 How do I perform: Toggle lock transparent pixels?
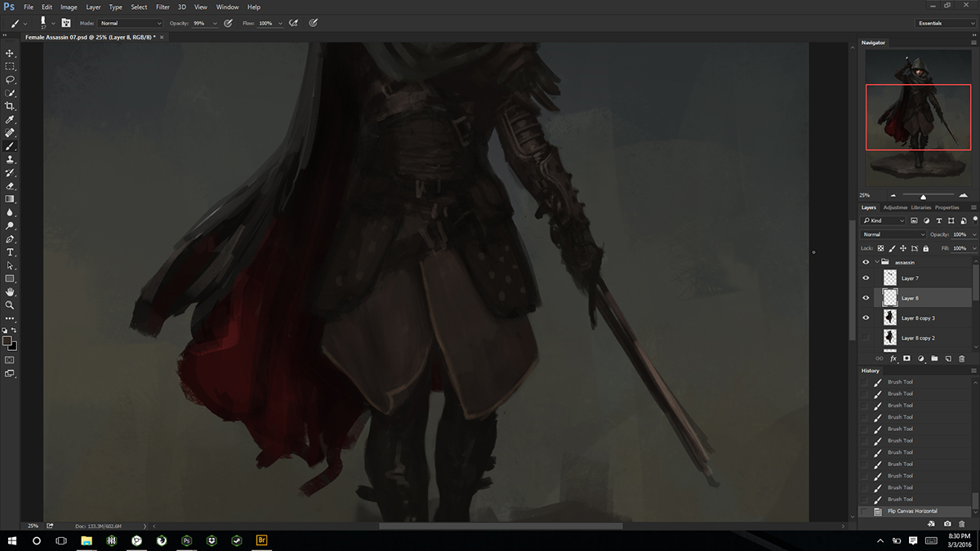coord(881,248)
